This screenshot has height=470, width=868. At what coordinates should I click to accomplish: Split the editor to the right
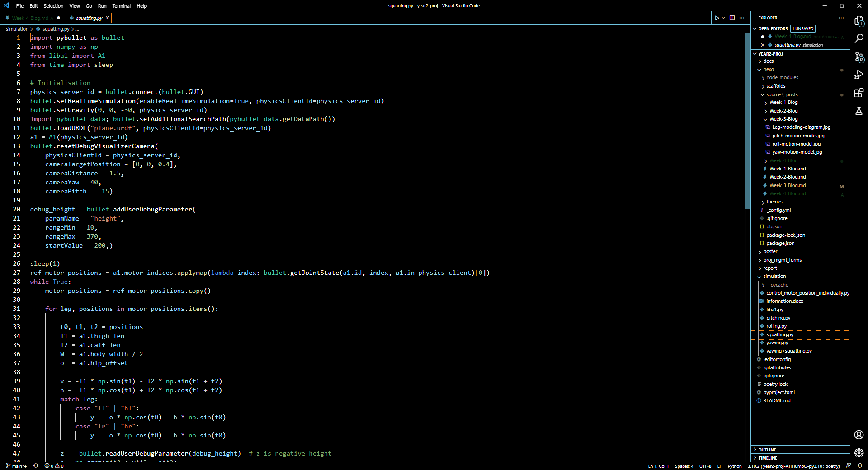[x=732, y=18]
